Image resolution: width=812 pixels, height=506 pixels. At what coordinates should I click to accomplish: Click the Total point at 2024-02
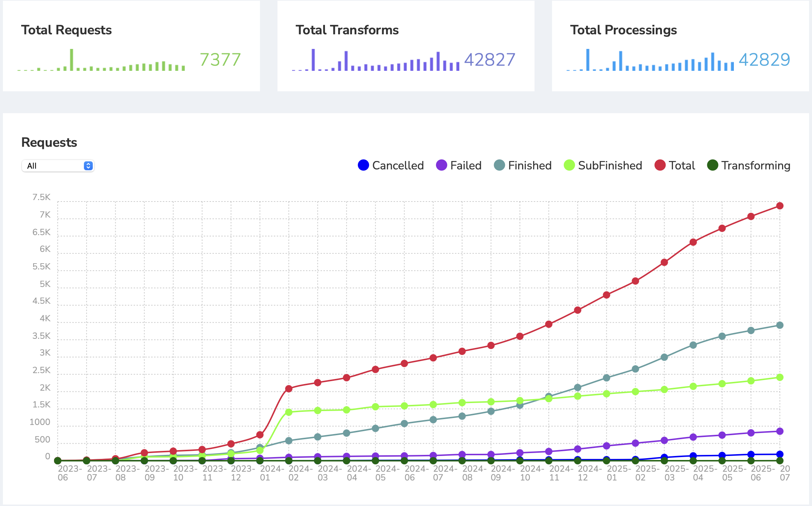tap(289, 388)
